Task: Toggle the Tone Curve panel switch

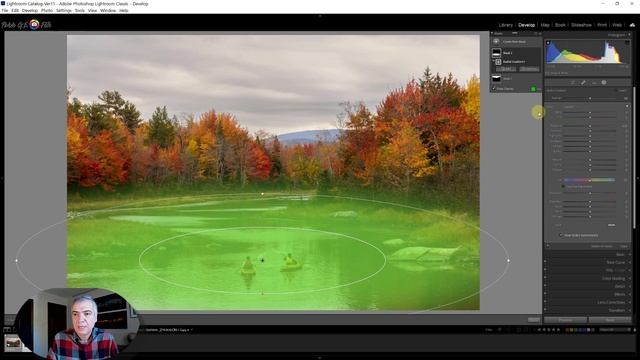Action: point(546,262)
